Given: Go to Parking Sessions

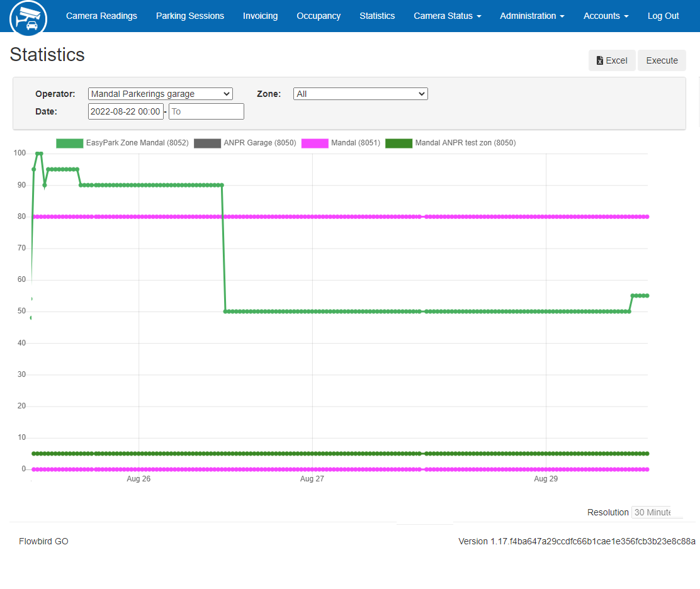Looking at the screenshot, I should click(x=189, y=16).
